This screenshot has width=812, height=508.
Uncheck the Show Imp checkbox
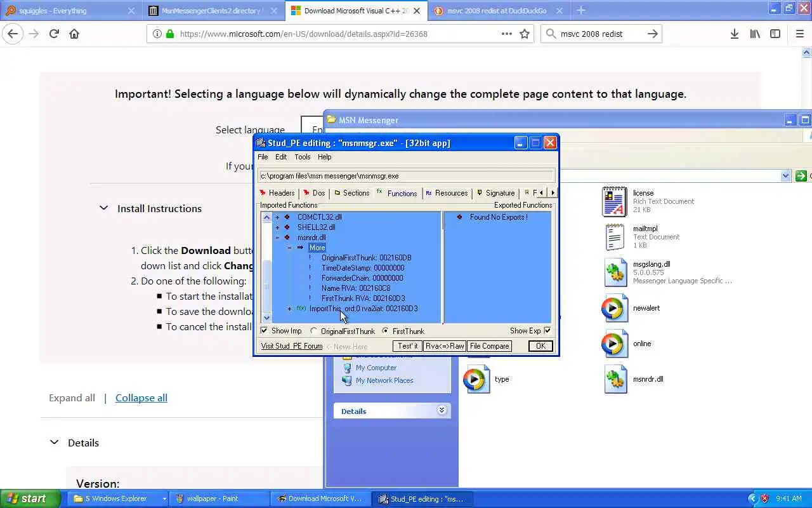265,331
